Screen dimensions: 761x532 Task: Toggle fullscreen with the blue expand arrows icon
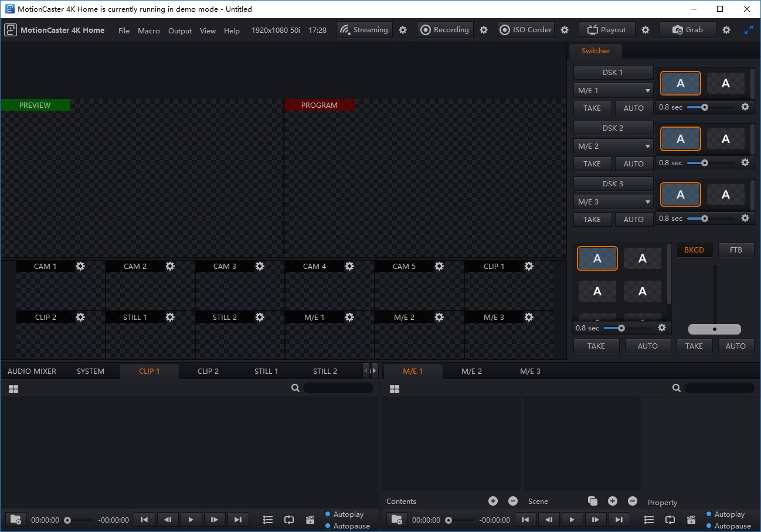(749, 30)
